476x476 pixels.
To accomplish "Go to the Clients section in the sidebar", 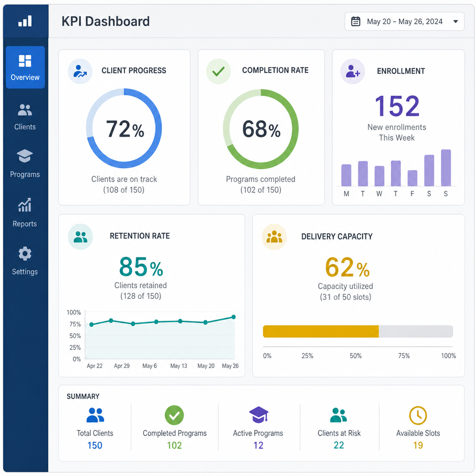I will pos(25,117).
